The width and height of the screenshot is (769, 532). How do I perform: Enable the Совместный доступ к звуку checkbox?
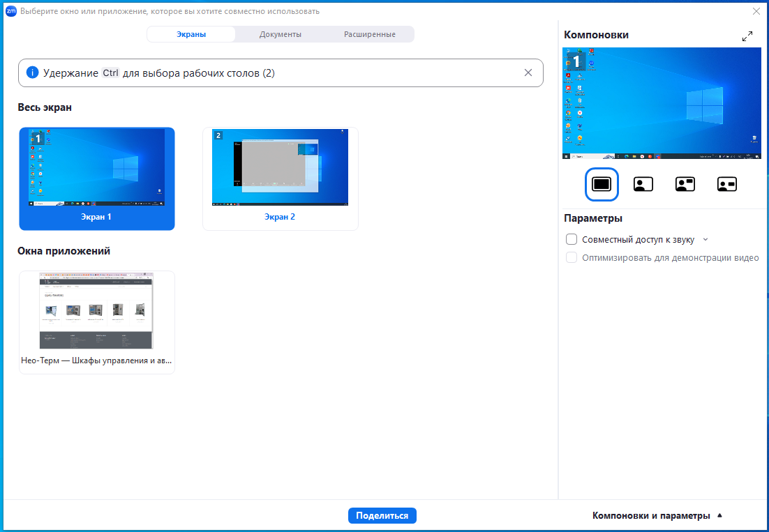pos(572,240)
